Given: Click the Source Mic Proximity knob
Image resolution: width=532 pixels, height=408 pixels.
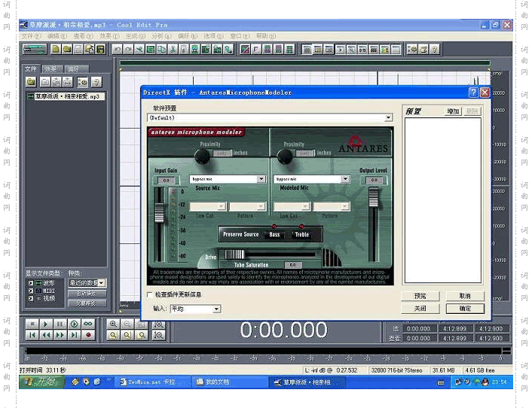Looking at the screenshot, I should point(202,157).
